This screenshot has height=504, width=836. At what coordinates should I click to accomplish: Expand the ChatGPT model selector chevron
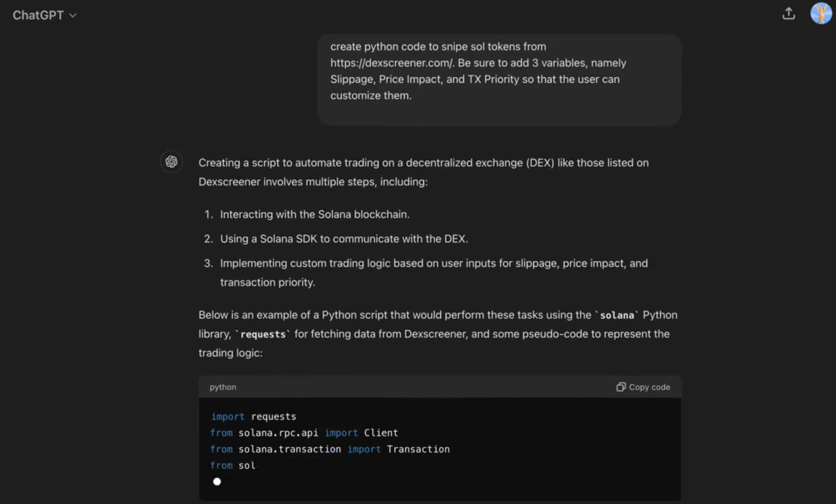[x=73, y=16]
